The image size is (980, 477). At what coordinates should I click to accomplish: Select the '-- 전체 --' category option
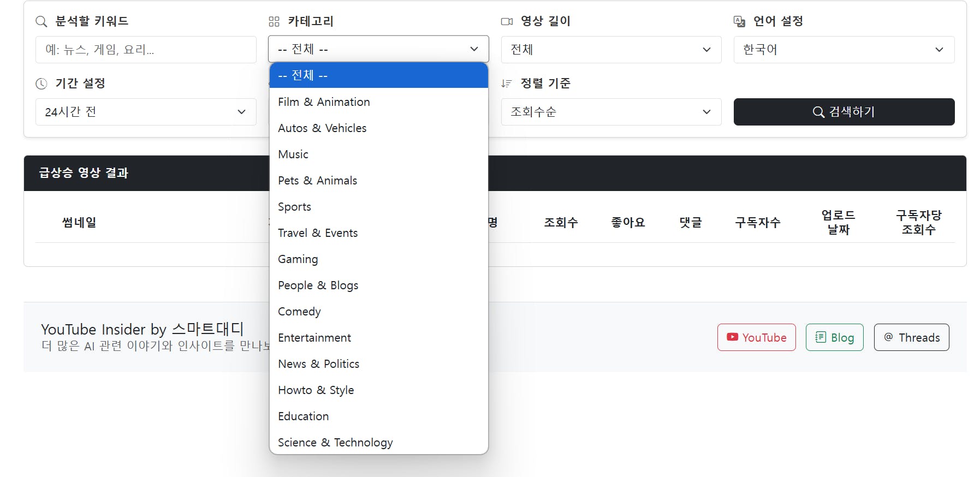[x=379, y=75]
